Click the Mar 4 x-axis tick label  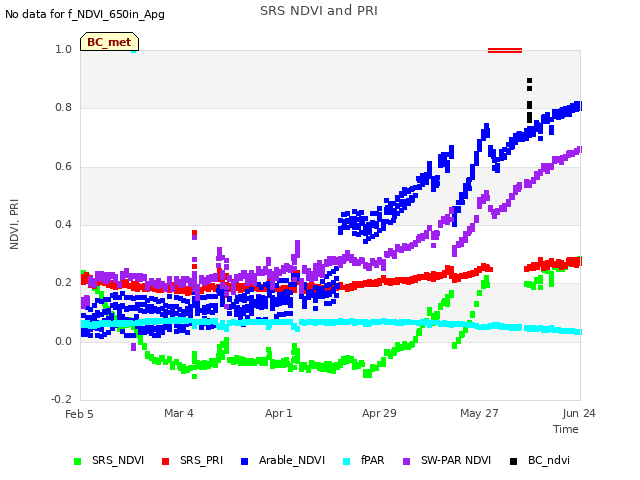[179, 413]
